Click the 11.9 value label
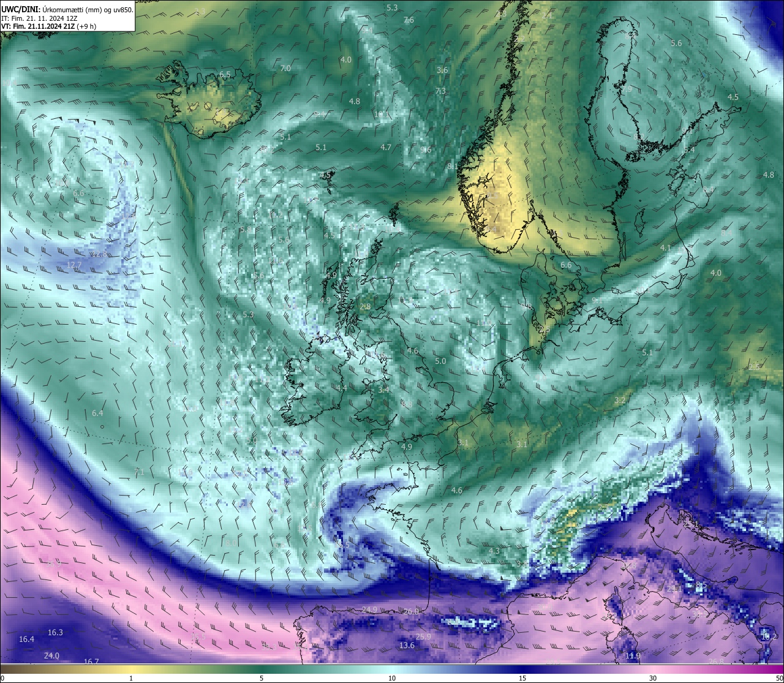Screen dimensions: 784x683 pos(633,656)
